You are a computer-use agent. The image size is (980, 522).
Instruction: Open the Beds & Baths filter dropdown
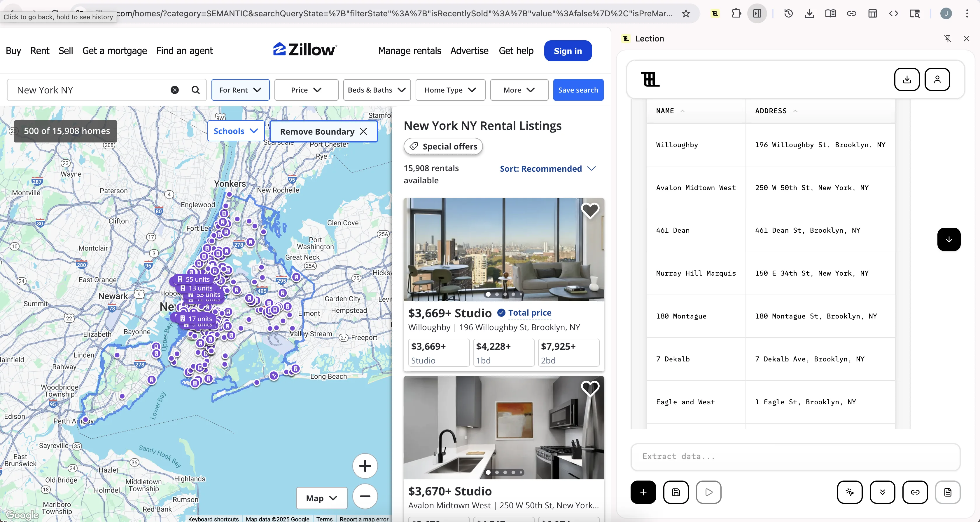coord(377,90)
